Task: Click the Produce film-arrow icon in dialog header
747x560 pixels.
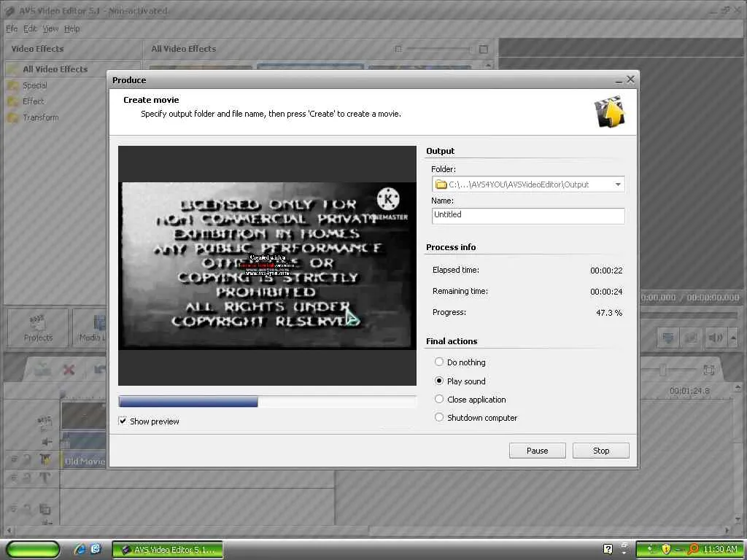Action: pyautogui.click(x=609, y=112)
